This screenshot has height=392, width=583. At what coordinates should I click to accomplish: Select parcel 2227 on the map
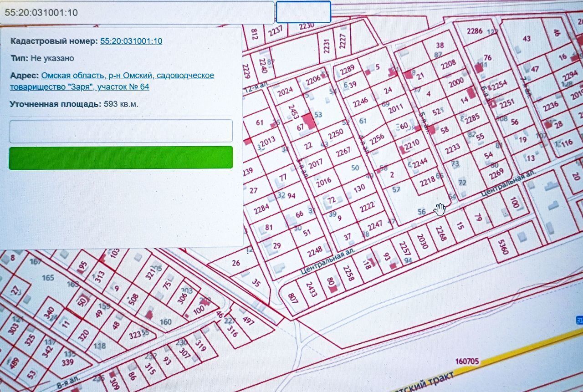coord(343,41)
